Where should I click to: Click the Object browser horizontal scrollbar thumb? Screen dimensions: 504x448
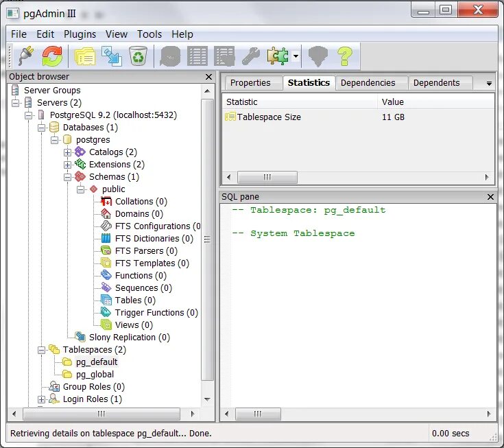101,414
